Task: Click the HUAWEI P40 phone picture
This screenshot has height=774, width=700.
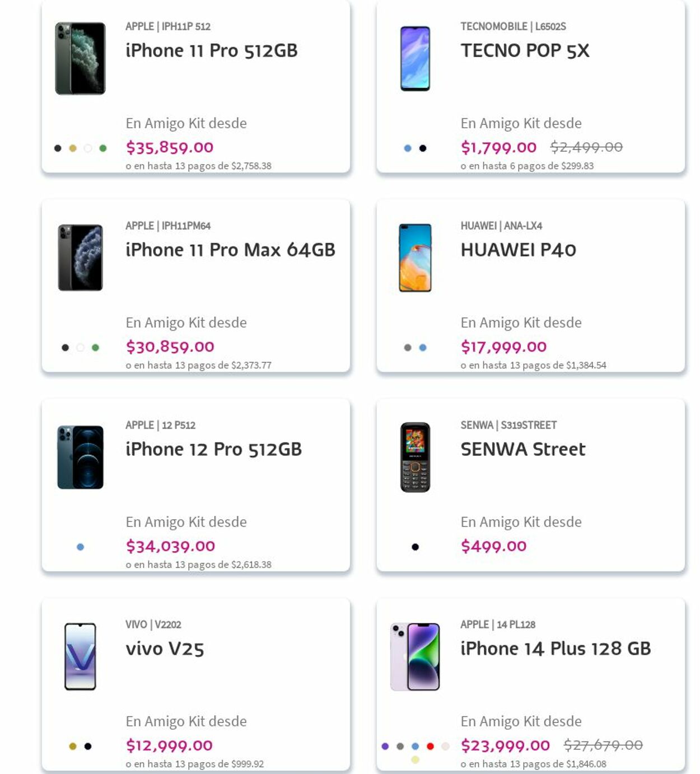Action: click(415, 258)
